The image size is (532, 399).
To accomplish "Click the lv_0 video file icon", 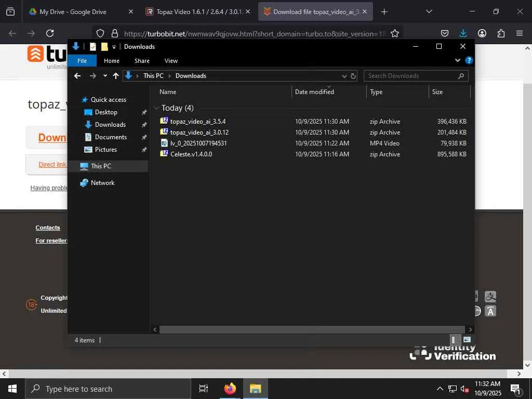I will pyautogui.click(x=164, y=143).
